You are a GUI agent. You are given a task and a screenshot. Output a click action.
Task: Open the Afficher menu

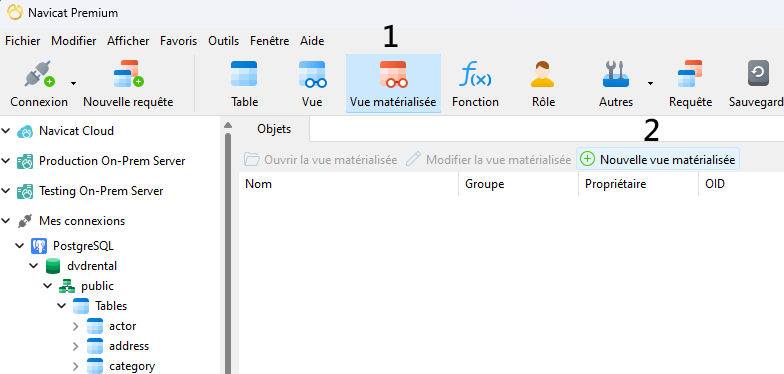tap(128, 41)
